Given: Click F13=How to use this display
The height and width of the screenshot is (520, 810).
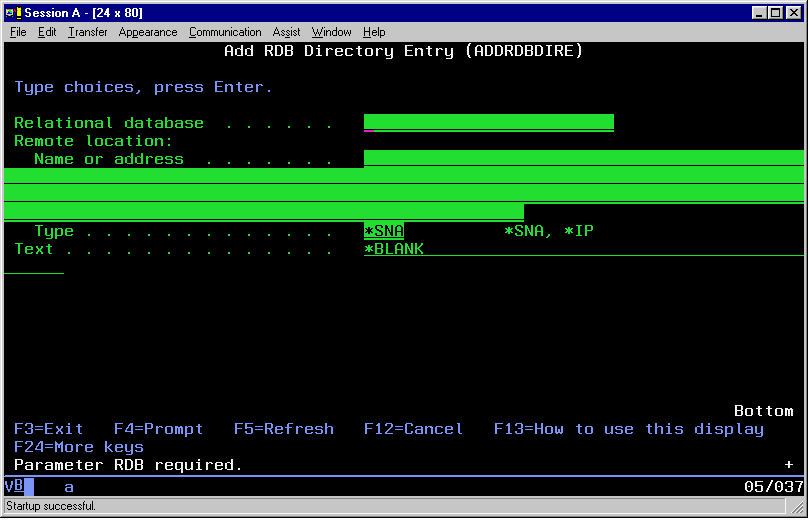Looking at the screenshot, I should (628, 429).
